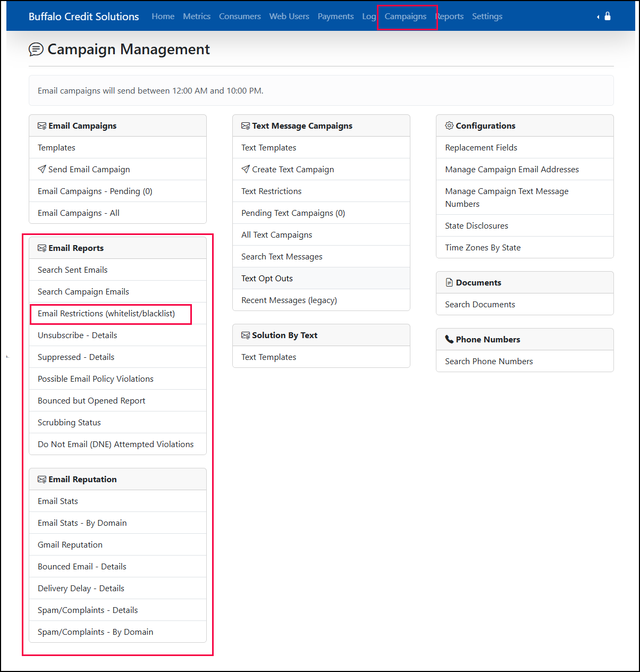
Task: Open Create Text Campaign
Action: (321, 170)
